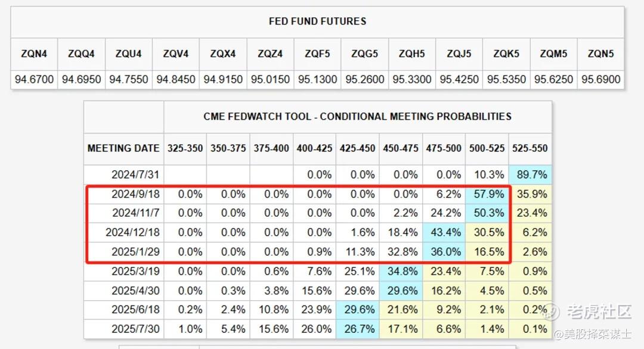Click the MEETING DATE column header

tap(123, 148)
